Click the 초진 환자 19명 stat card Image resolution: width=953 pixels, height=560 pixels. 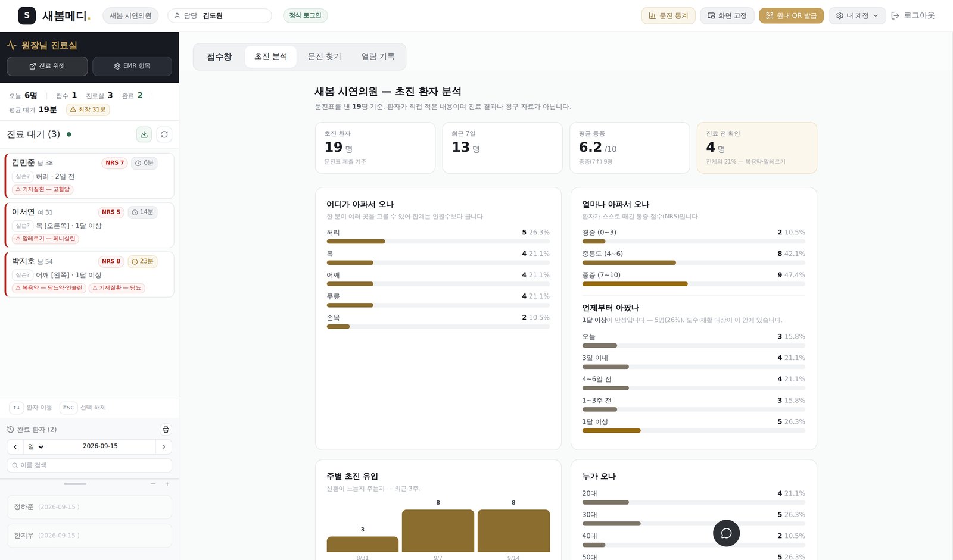pos(375,148)
